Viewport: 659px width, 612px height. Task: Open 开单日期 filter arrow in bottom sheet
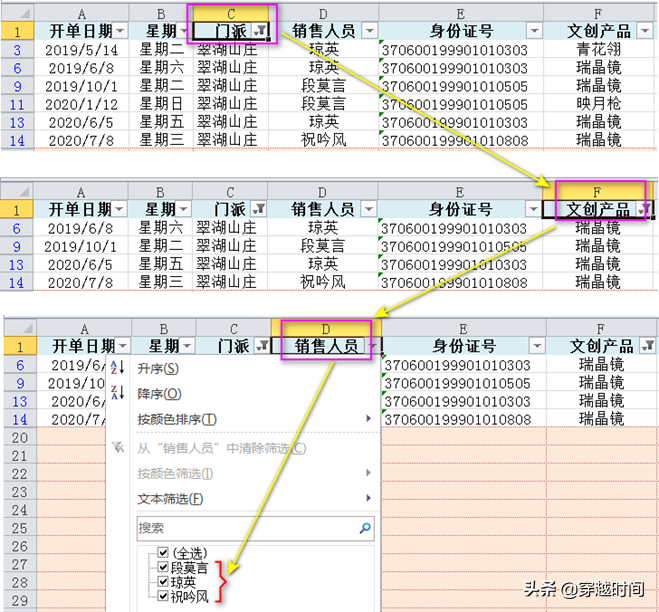click(x=123, y=346)
